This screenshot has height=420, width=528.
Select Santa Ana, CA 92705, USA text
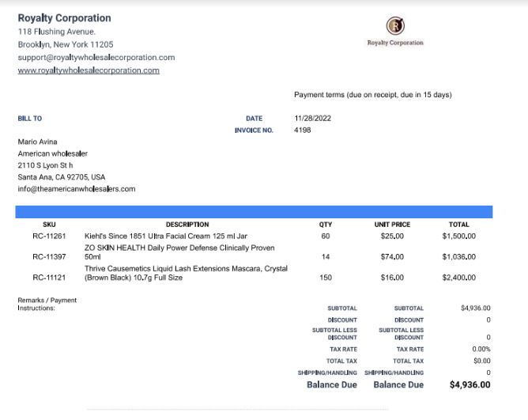coord(62,177)
